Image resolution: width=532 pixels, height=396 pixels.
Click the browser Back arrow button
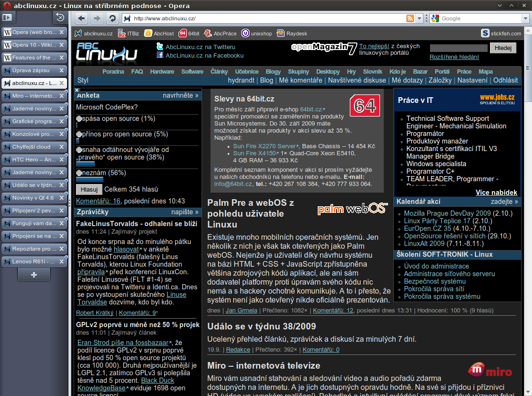pos(81,18)
